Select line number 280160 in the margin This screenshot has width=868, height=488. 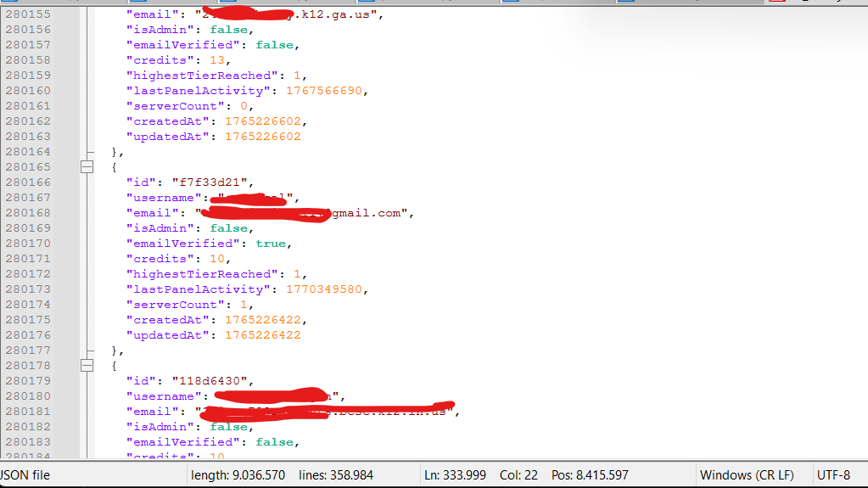coord(28,91)
